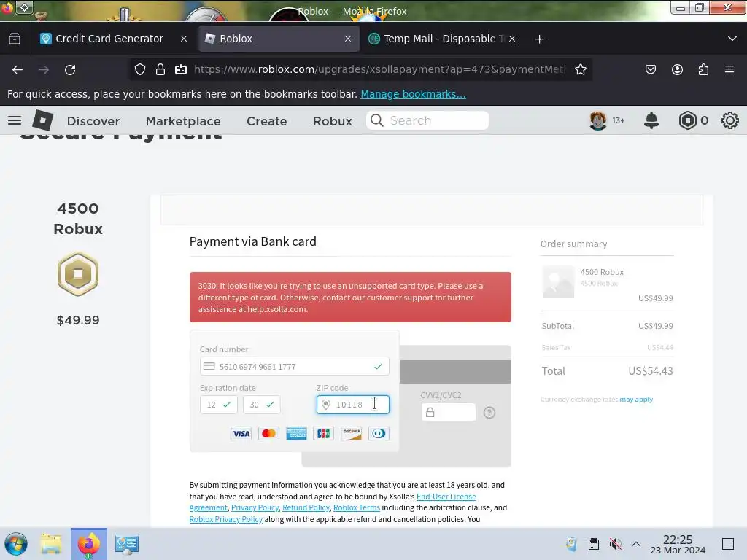Show site security padlock info
This screenshot has height=560, width=747.
(160, 69)
